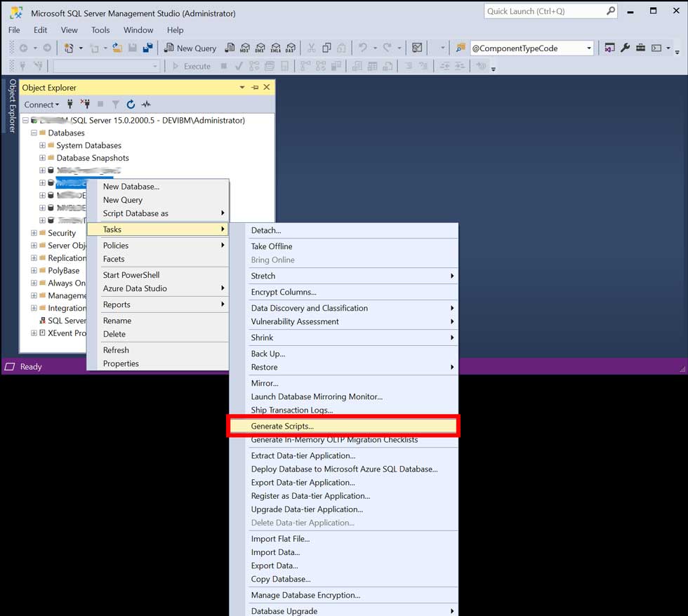Select Properties in database context menu
Viewport: 688px width, 616px height.
coord(158,363)
